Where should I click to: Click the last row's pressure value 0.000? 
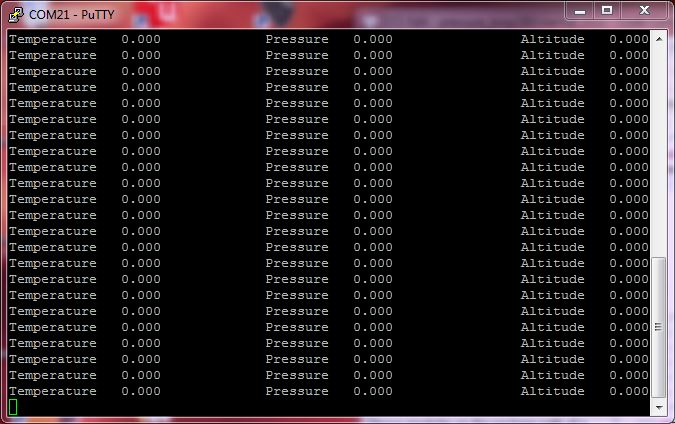click(373, 391)
